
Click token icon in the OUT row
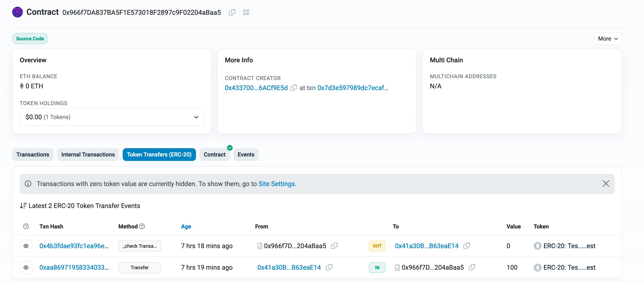coord(537,246)
